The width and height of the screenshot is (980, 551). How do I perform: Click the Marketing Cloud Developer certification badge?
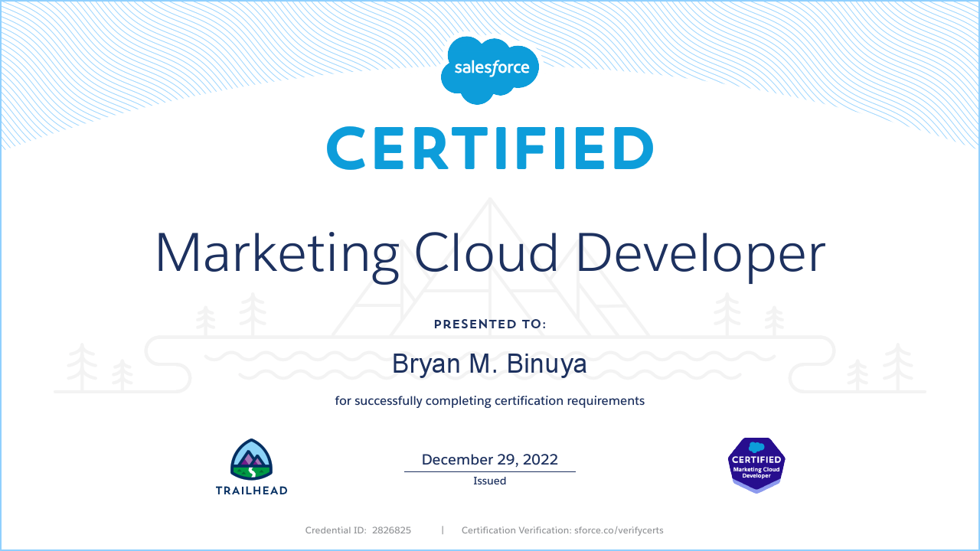pyautogui.click(x=756, y=465)
